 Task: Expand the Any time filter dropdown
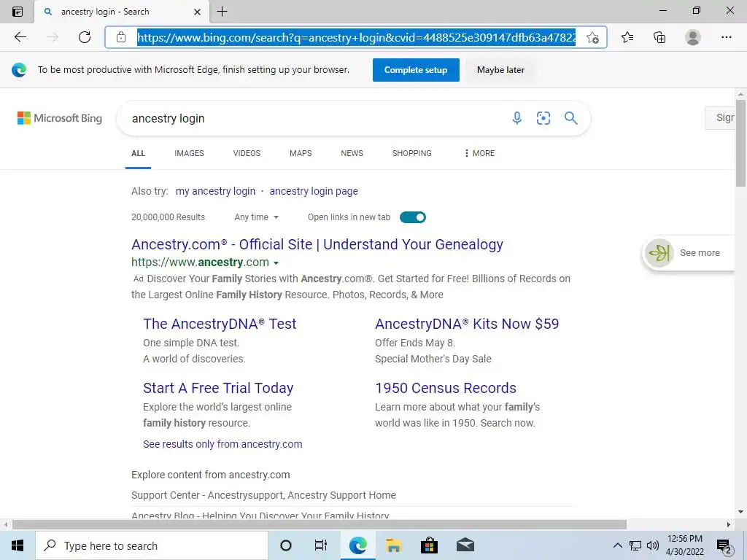click(256, 217)
